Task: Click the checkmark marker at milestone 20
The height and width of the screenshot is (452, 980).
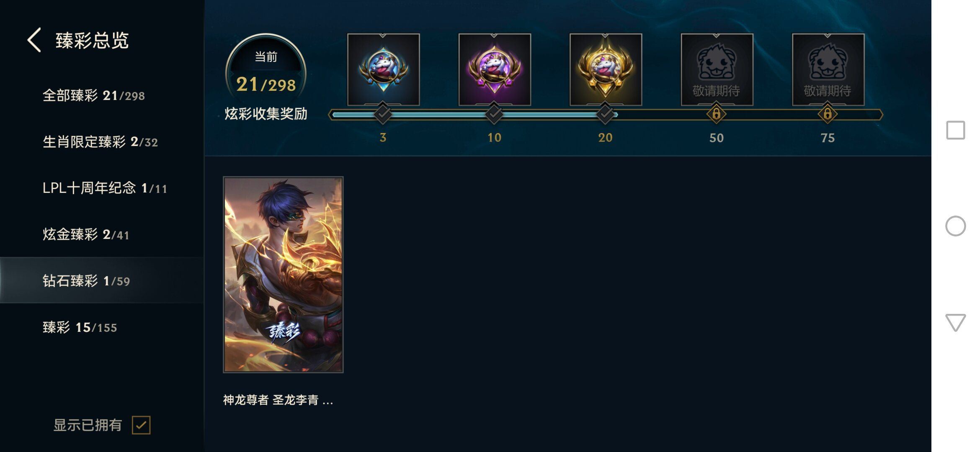Action: tap(605, 113)
